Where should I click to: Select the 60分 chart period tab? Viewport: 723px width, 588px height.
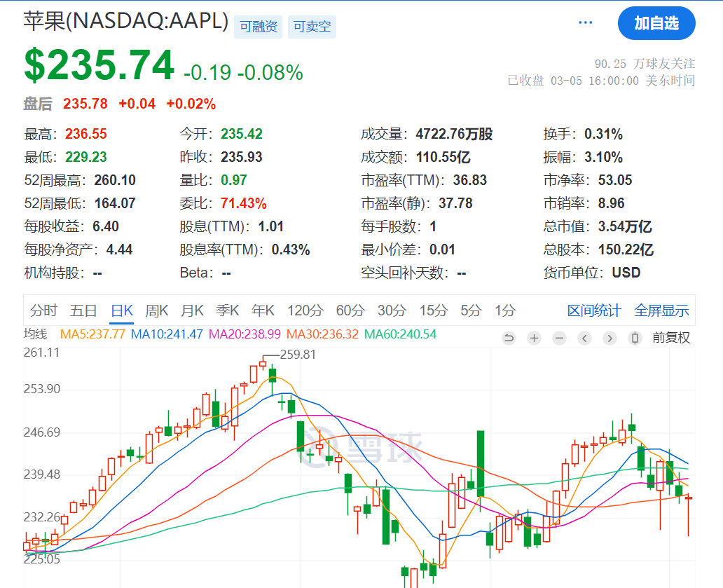(x=350, y=310)
